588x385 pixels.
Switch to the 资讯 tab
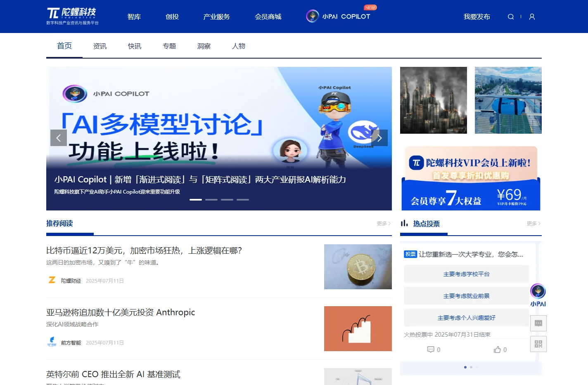click(x=100, y=46)
